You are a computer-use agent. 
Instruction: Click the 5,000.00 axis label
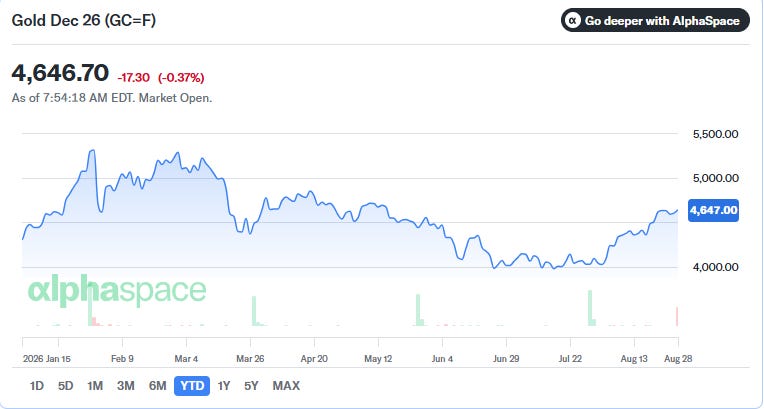[715, 178]
